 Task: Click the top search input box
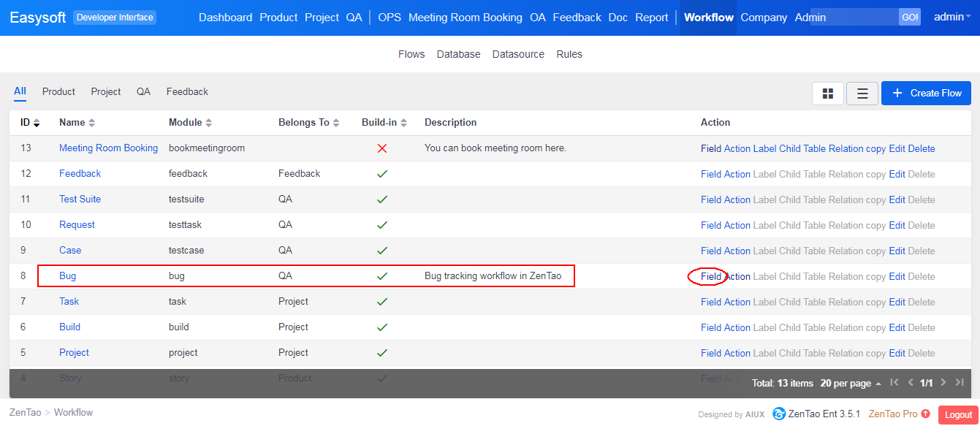pos(862,18)
